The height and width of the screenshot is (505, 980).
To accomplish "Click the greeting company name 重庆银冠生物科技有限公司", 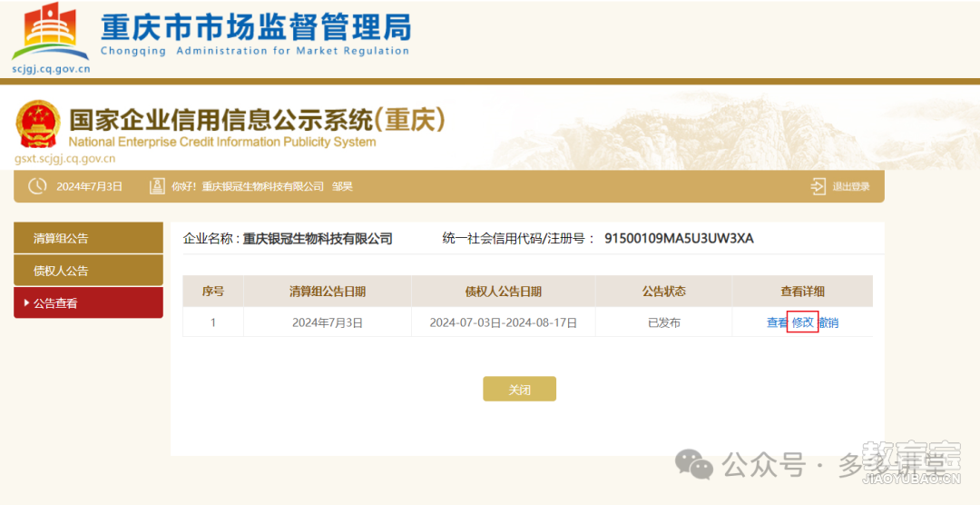I will pos(262,186).
